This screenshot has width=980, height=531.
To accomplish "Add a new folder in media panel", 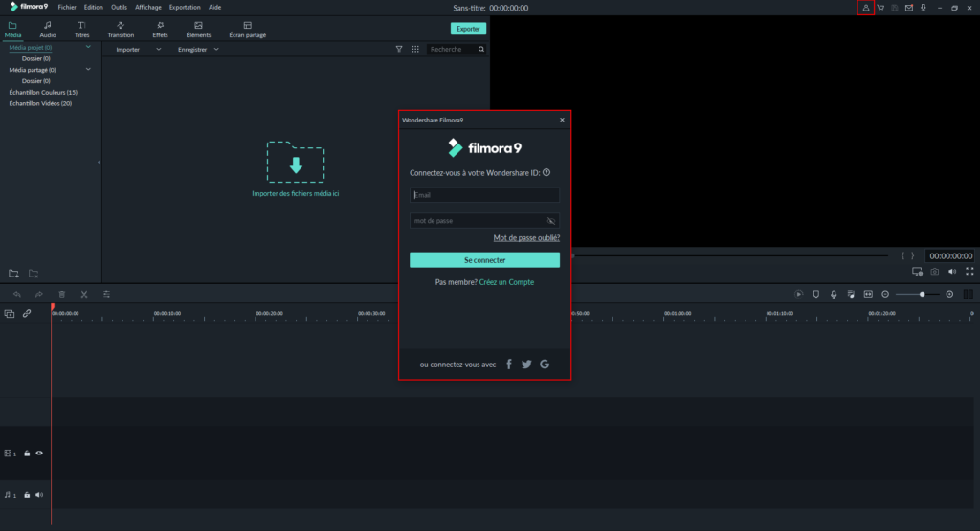I will (x=13, y=273).
